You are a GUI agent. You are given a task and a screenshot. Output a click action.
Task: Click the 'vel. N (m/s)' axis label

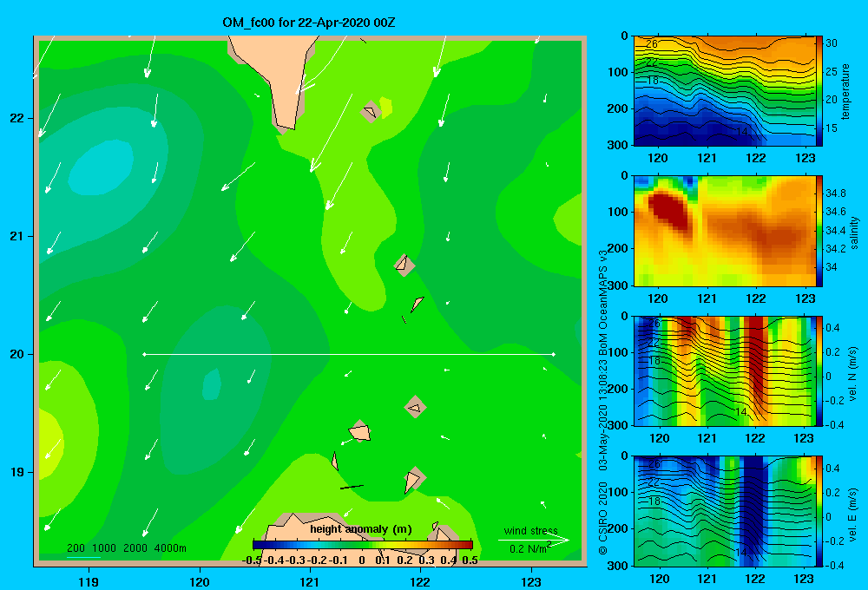tap(853, 374)
